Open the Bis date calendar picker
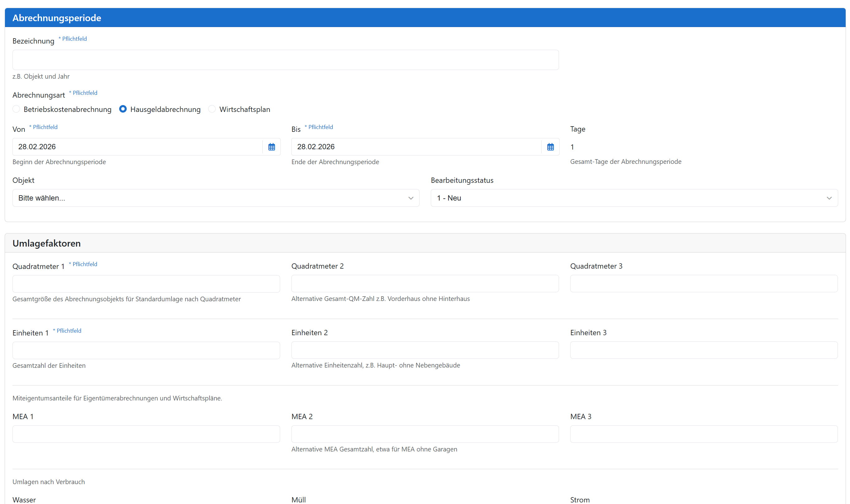Viewport: 850px width, 504px height. click(x=550, y=147)
